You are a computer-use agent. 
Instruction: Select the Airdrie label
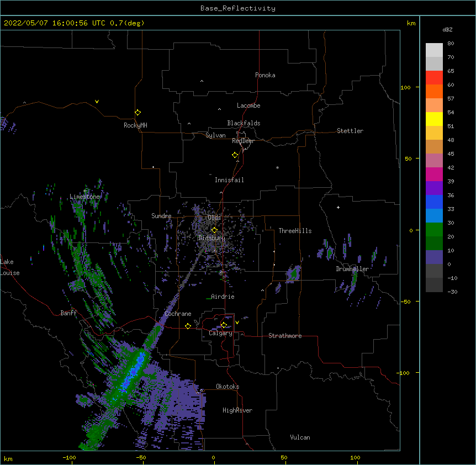223,297
